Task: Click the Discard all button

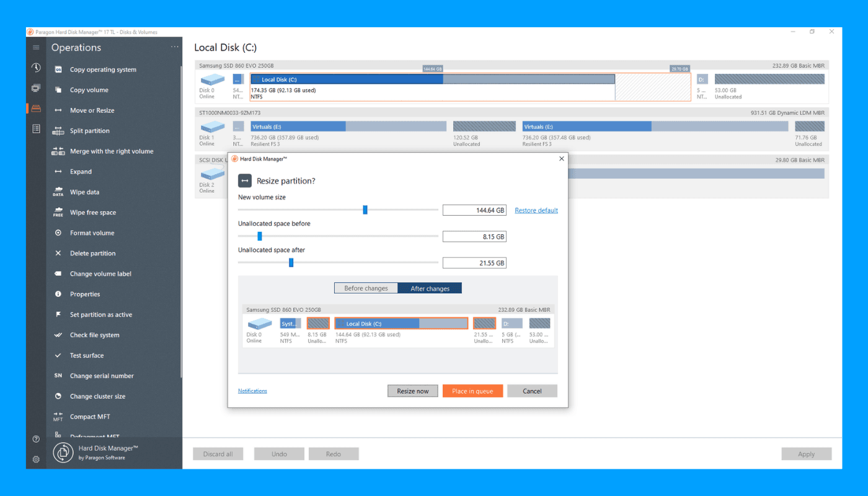Action: pyautogui.click(x=218, y=454)
